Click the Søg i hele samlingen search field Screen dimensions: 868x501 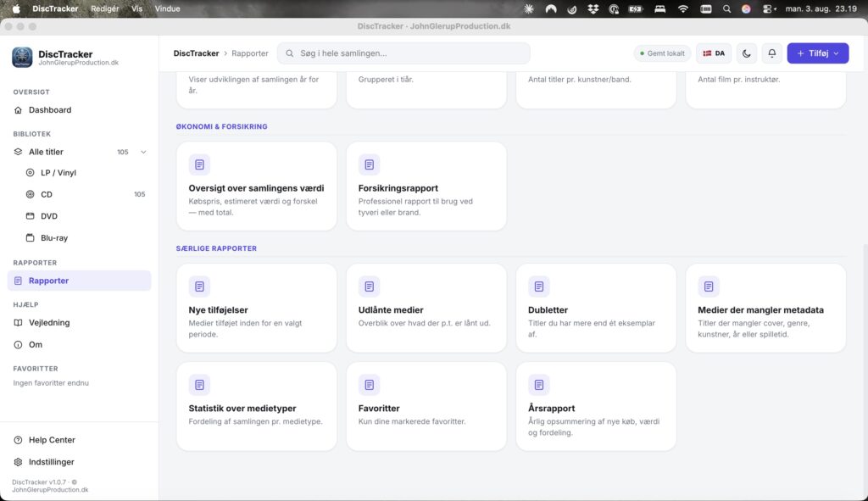[403, 53]
